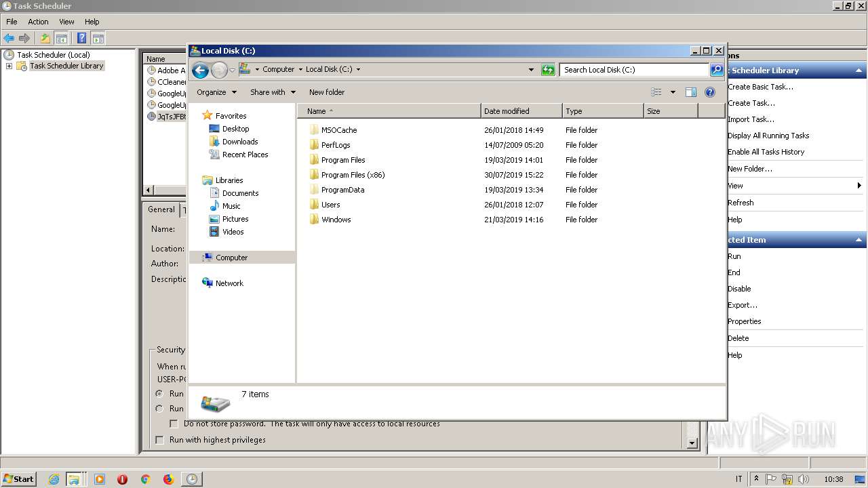Open the Windows folder
Image resolution: width=868 pixels, height=488 pixels.
(336, 220)
